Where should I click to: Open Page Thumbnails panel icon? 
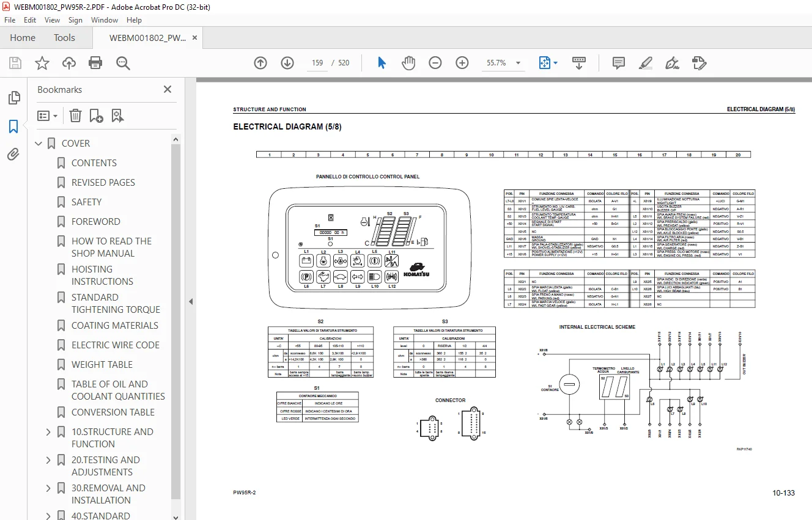[13, 98]
